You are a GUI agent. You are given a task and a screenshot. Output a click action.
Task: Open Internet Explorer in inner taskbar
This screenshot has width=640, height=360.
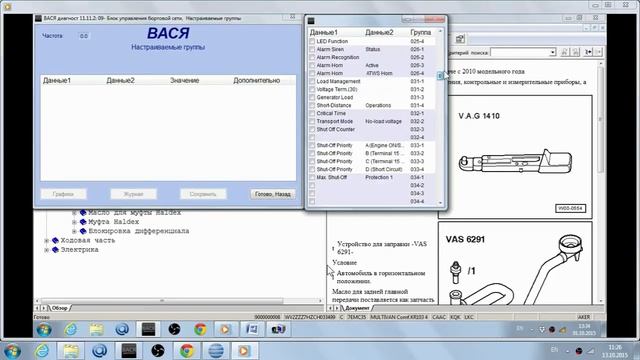click(x=71, y=329)
